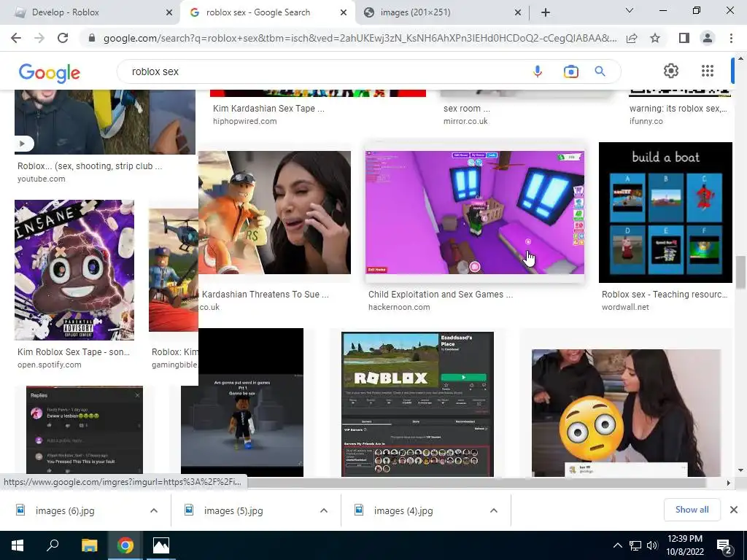Show hidden system tray icons
Viewport: 747px width, 560px height.
[x=617, y=545]
